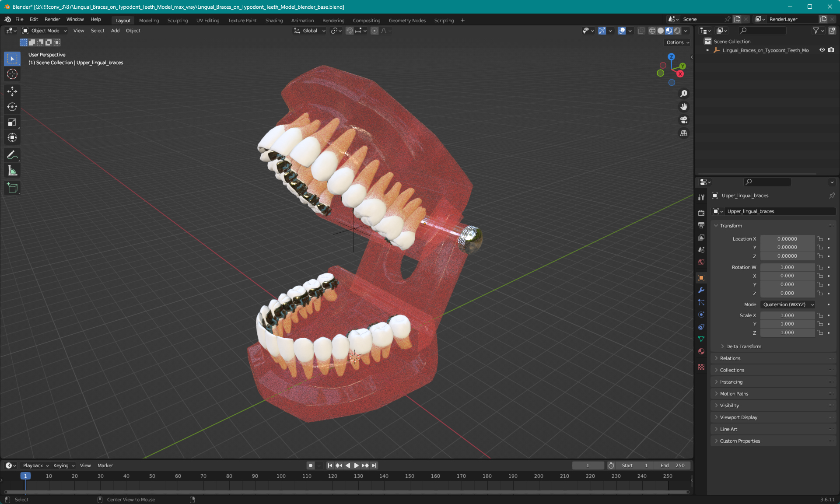Choose the Annotate tool

12,155
